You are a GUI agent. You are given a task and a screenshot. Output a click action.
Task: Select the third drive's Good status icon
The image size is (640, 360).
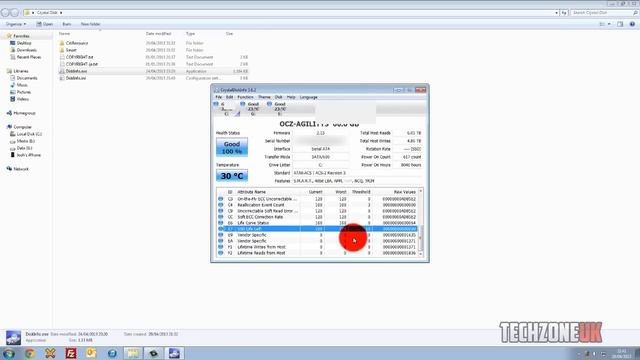click(269, 104)
